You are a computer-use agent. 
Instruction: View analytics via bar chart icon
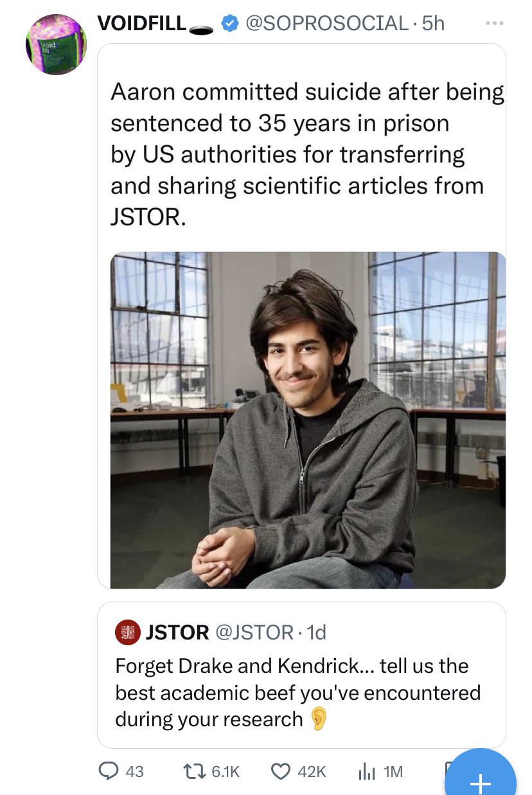point(366,771)
